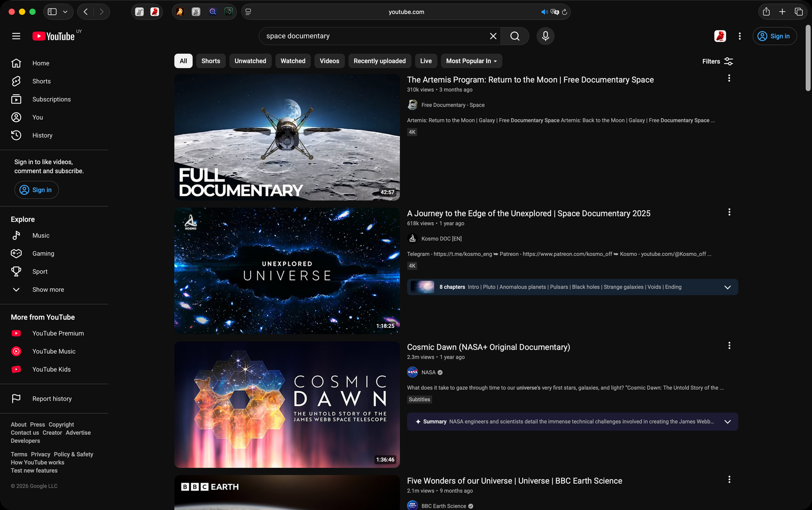Viewport: 812px width, 510px height.
Task: Open Filters panel
Action: pos(718,61)
